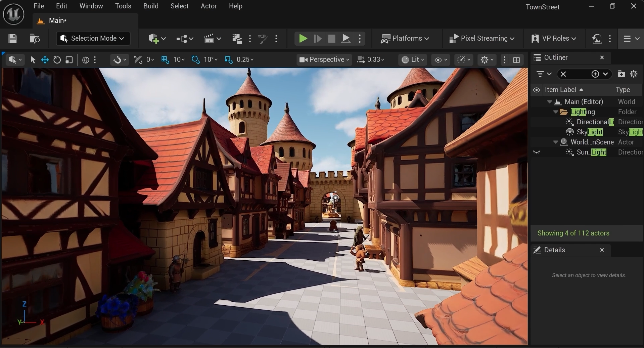Open the Pixel Streaming dropdown
Screen dimensions: 644x348
(x=482, y=39)
